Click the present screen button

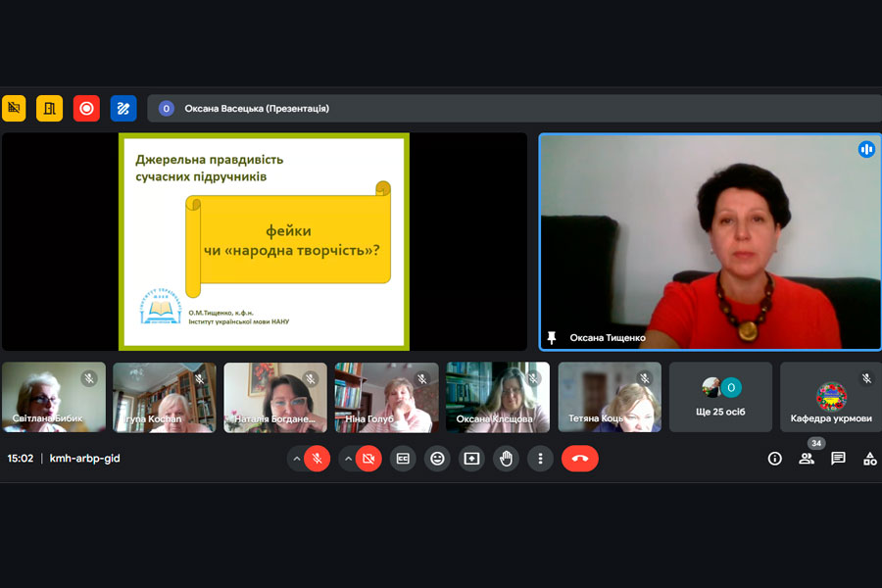click(471, 460)
